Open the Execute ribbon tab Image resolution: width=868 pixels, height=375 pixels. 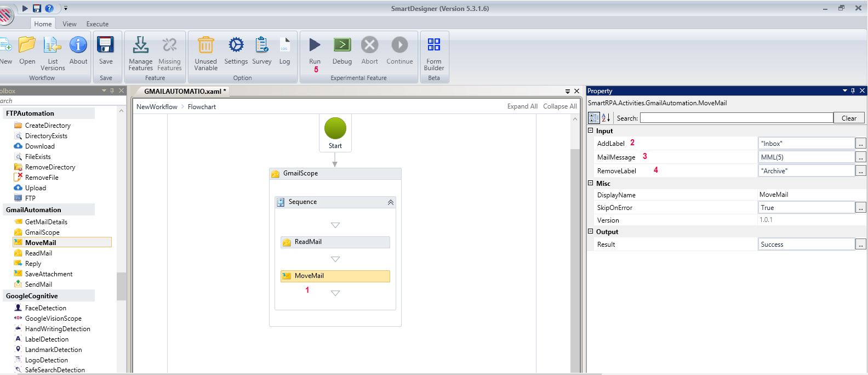[x=98, y=24]
